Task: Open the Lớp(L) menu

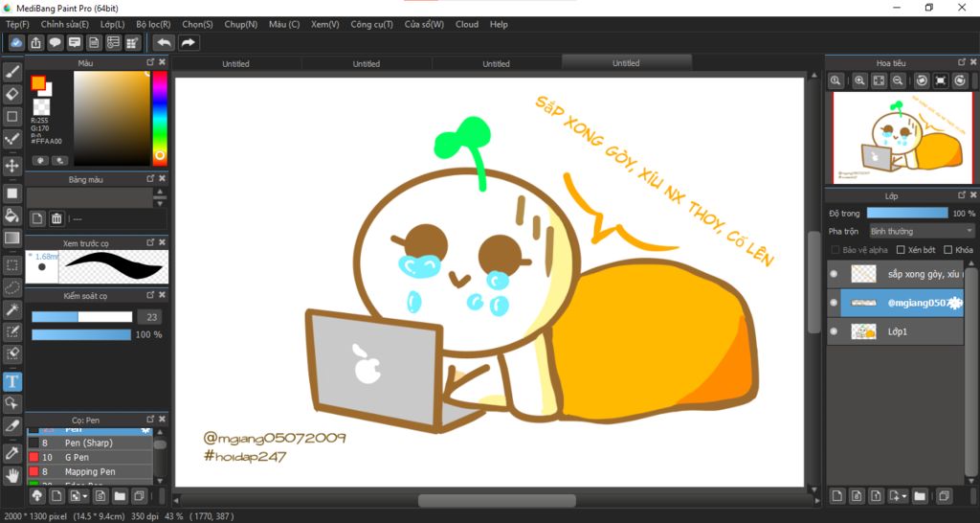Action: pos(113,24)
